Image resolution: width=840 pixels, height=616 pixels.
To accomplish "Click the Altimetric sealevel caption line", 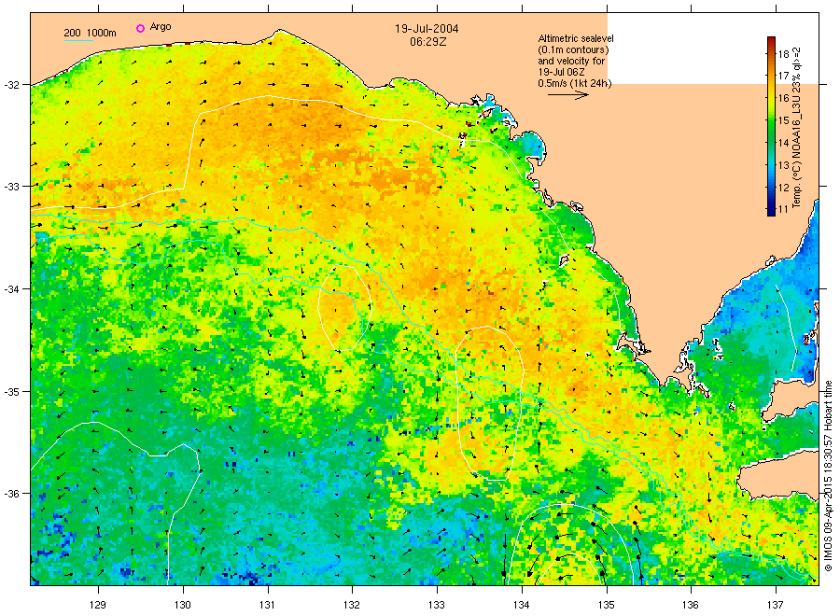I will 575,38.
